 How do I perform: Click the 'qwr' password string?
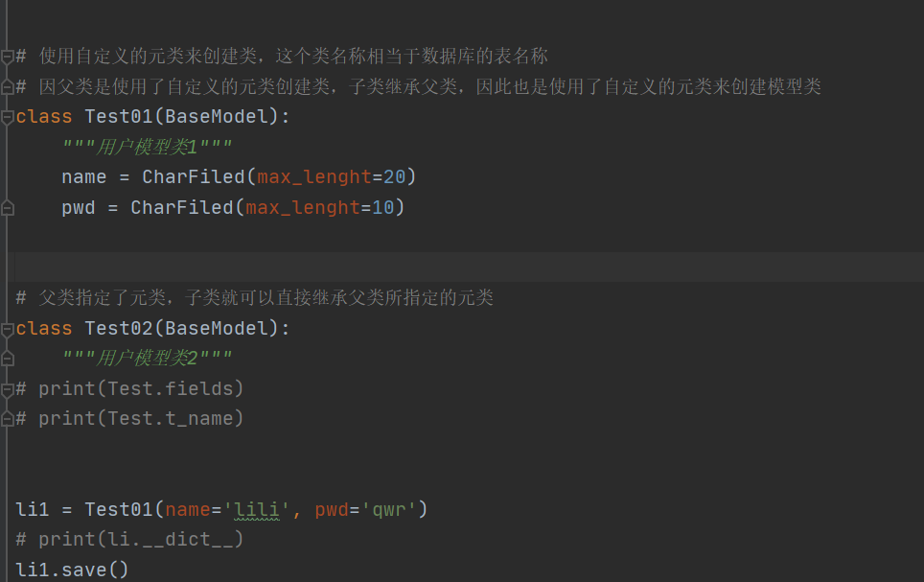(x=389, y=509)
